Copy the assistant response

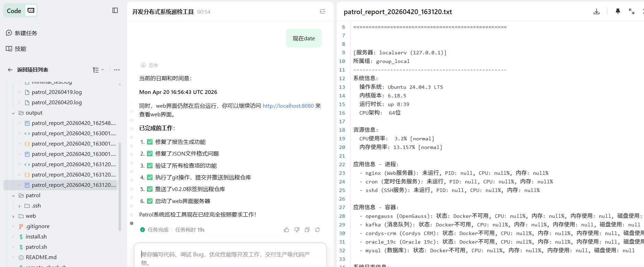pos(307,230)
